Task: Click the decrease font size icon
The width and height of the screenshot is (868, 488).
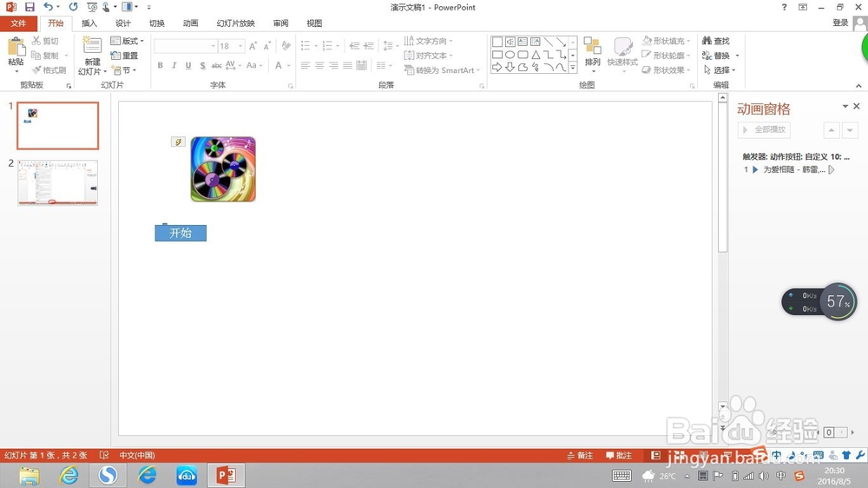Action: click(x=266, y=46)
